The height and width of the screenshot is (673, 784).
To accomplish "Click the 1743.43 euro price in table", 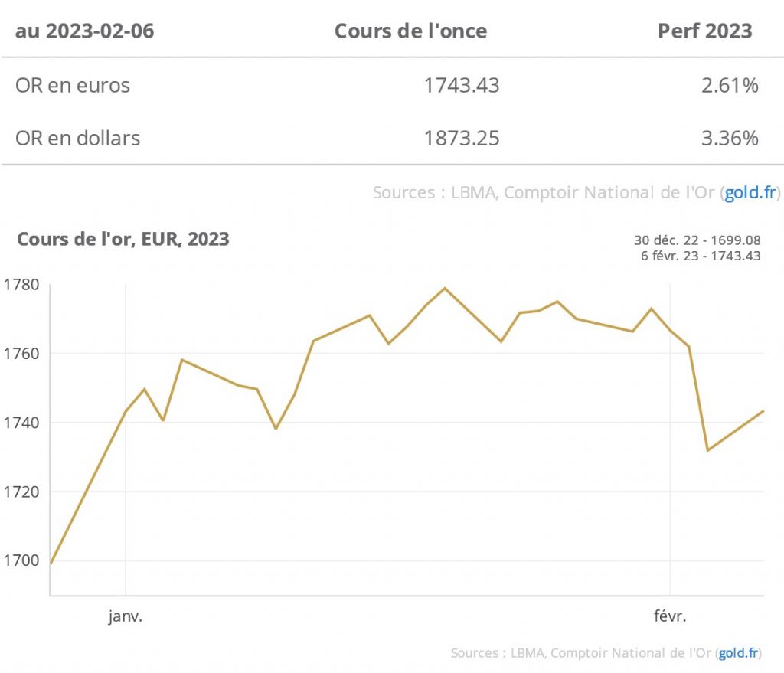I will [462, 85].
